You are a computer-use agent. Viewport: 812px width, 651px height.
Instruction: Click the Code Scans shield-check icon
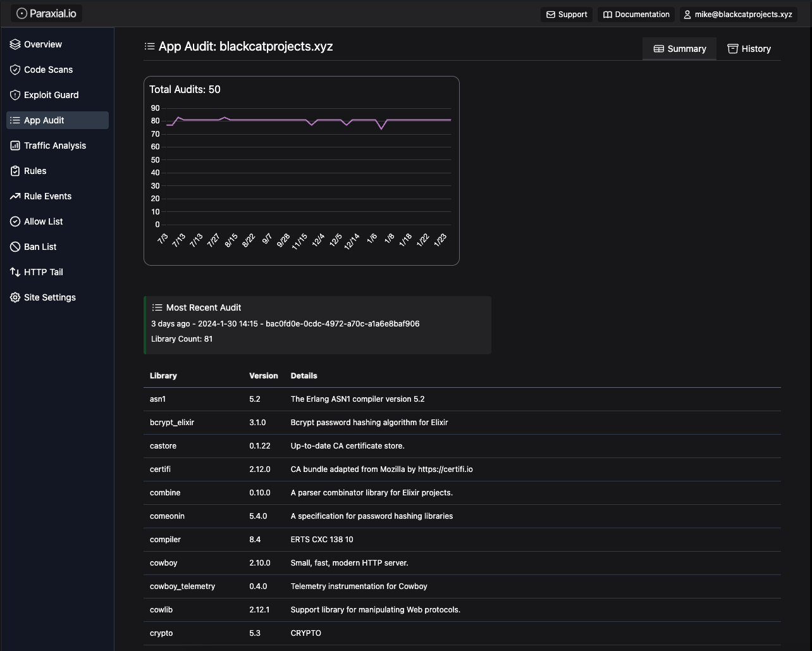(x=15, y=70)
